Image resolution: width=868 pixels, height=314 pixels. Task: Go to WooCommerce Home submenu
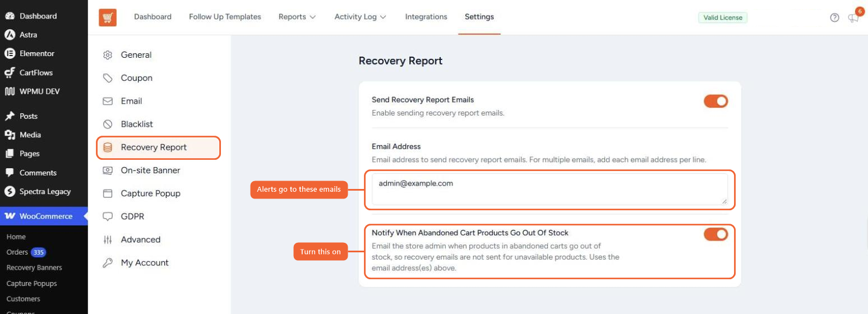tap(16, 237)
